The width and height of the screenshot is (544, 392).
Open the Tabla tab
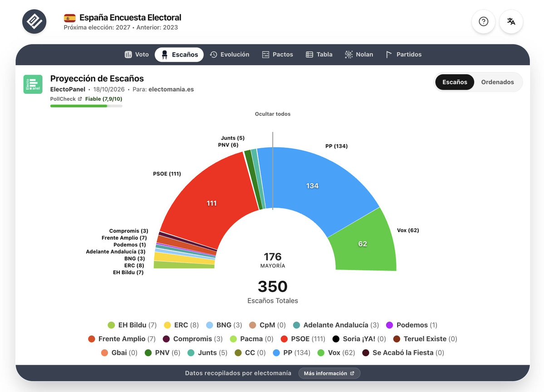point(319,54)
